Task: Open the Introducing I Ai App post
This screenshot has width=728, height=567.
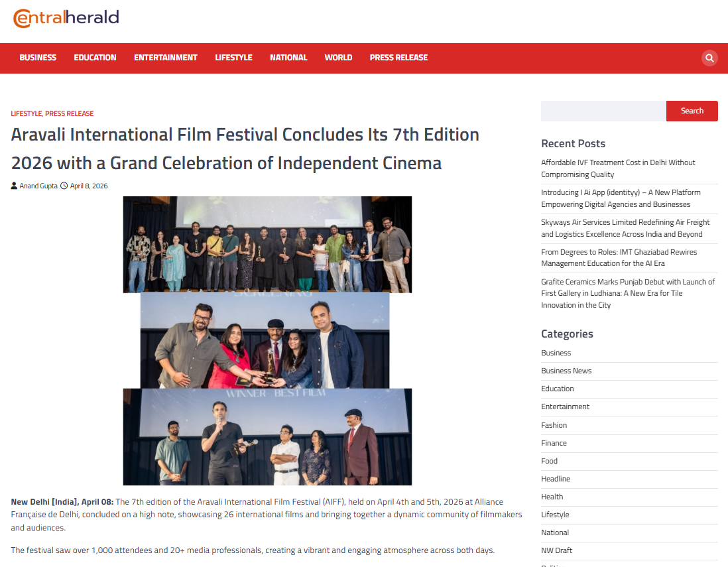Action: click(x=620, y=198)
